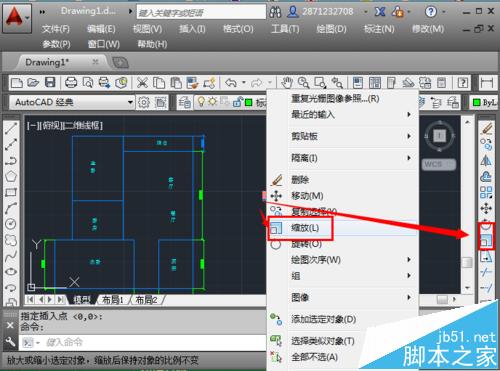Click the new drawing tab button
Viewport: 500px width, 371px height.
tap(120, 63)
